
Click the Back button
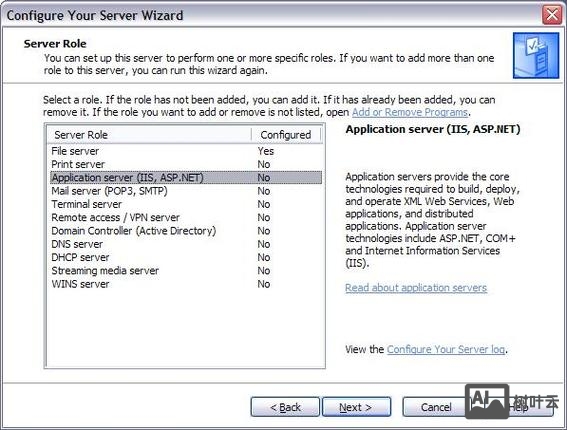[285, 407]
